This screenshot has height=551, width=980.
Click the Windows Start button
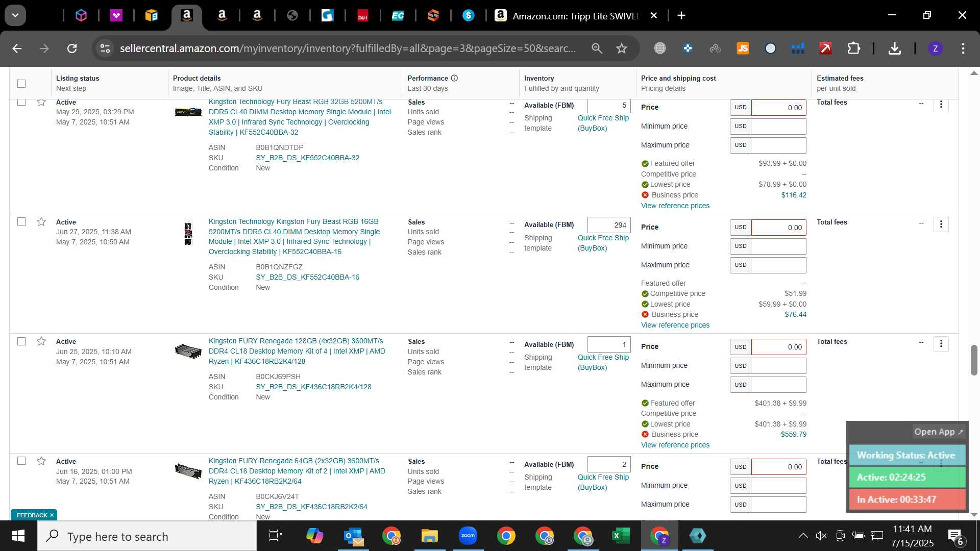pos(18,536)
